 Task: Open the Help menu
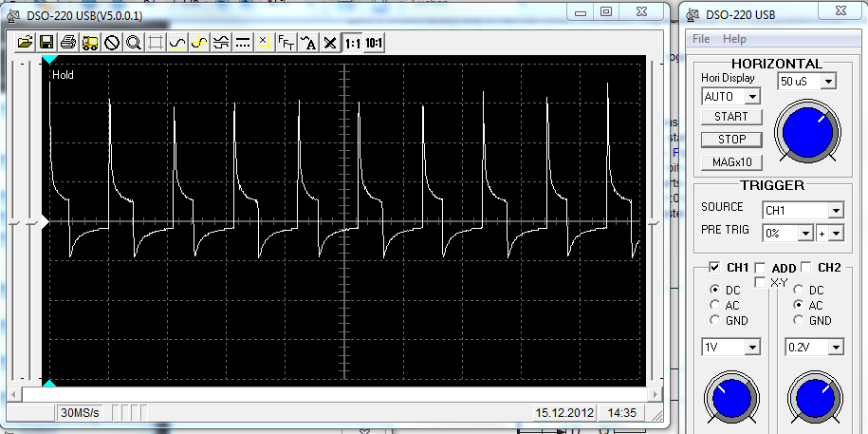tap(734, 39)
